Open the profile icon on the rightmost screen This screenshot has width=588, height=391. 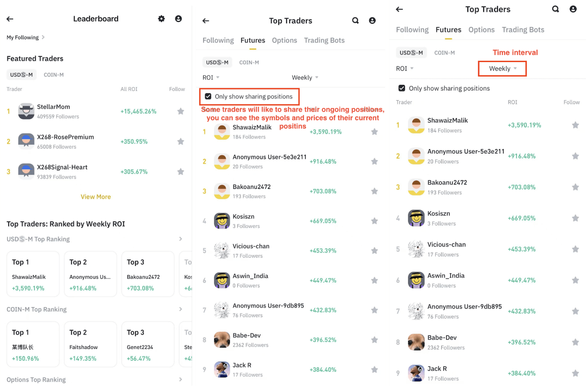(573, 9)
